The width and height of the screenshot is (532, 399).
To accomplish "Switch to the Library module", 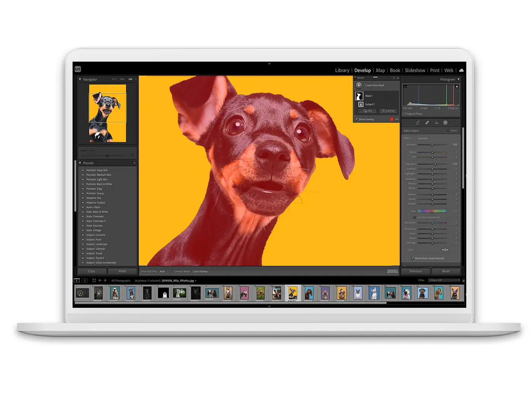I will tap(342, 70).
